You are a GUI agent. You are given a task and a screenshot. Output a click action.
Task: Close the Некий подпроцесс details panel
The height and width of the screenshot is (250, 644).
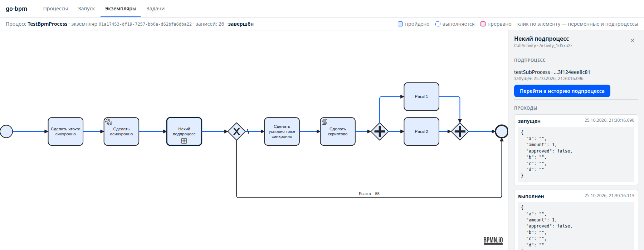(x=633, y=41)
